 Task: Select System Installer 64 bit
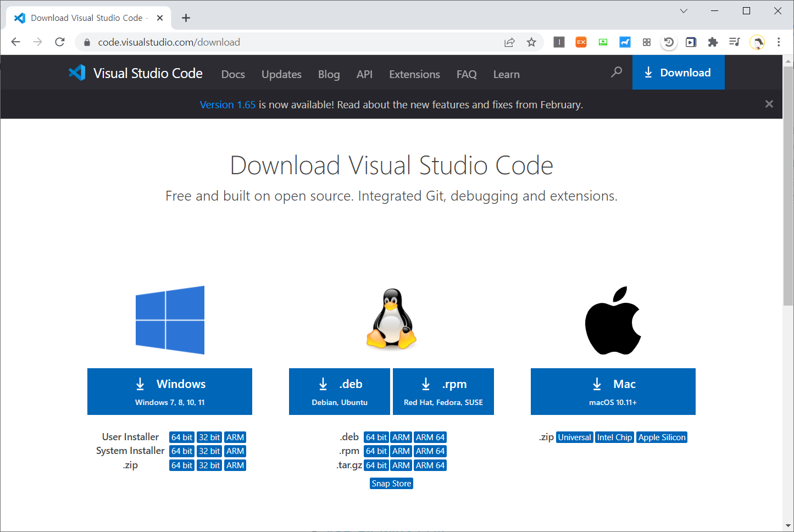pyautogui.click(x=182, y=451)
